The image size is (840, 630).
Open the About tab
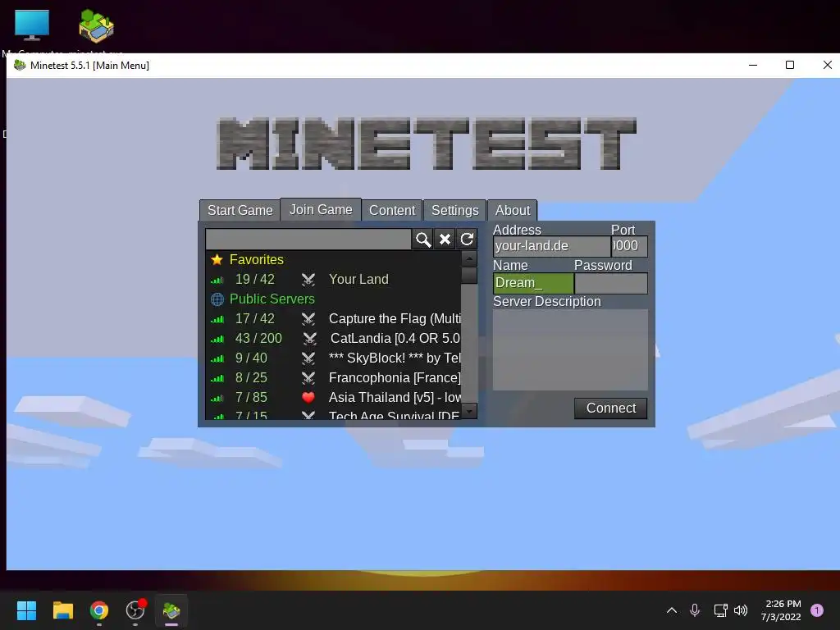[513, 210]
